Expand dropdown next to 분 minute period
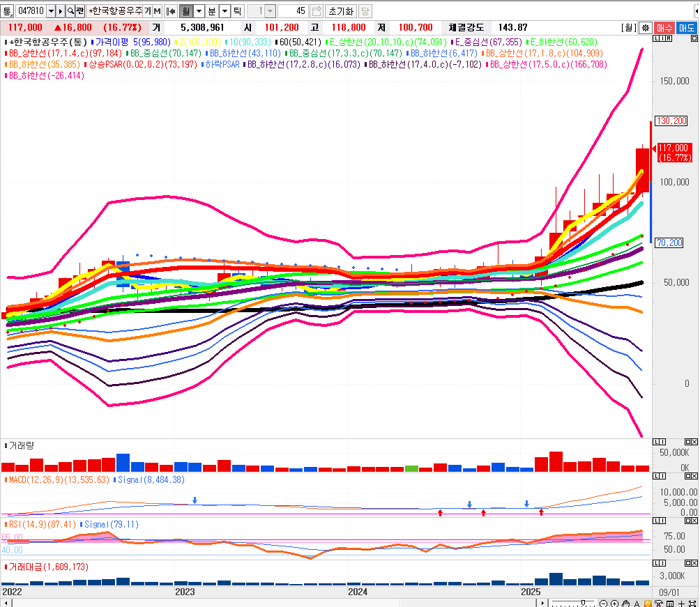This screenshot has height=607, width=700. [224, 11]
